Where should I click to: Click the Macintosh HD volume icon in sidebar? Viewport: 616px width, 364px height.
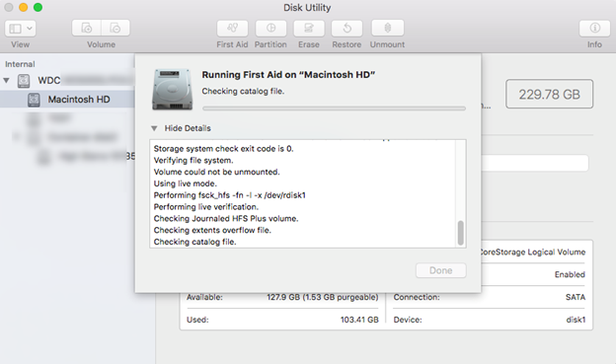click(x=34, y=100)
